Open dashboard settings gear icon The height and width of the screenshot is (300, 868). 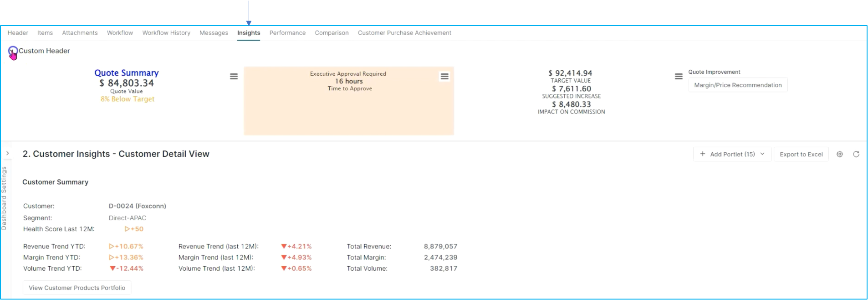(x=840, y=154)
